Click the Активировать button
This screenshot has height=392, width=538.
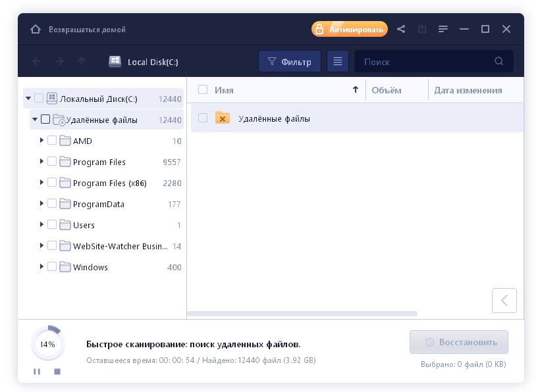click(x=350, y=29)
